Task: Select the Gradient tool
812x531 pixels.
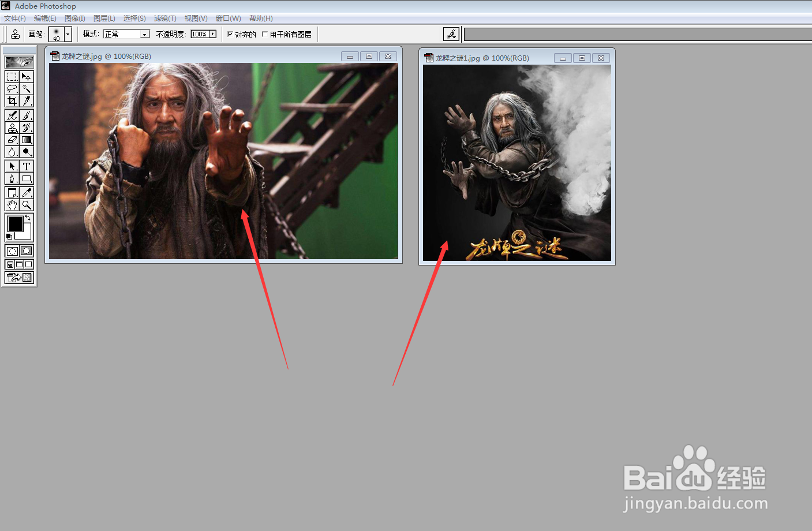Action: (x=27, y=140)
